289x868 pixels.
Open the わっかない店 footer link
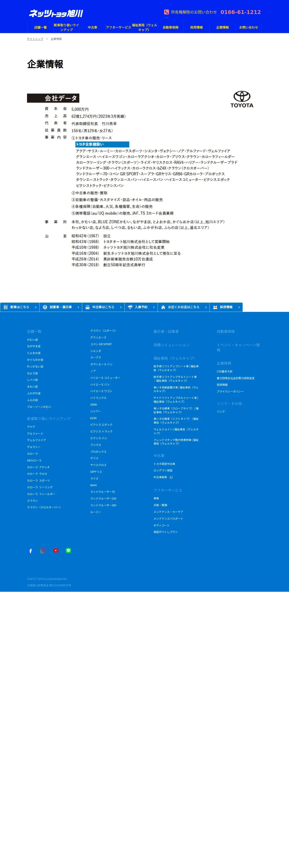coord(35,367)
